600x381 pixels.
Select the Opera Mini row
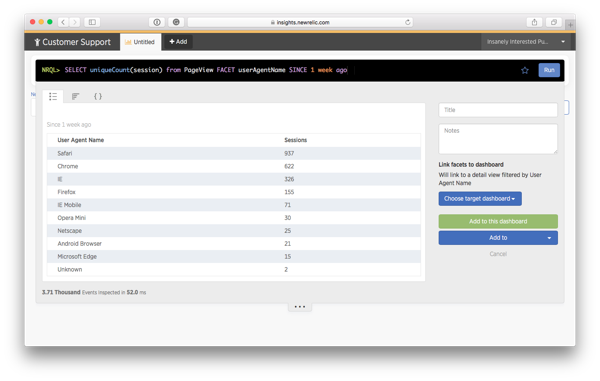[234, 218]
